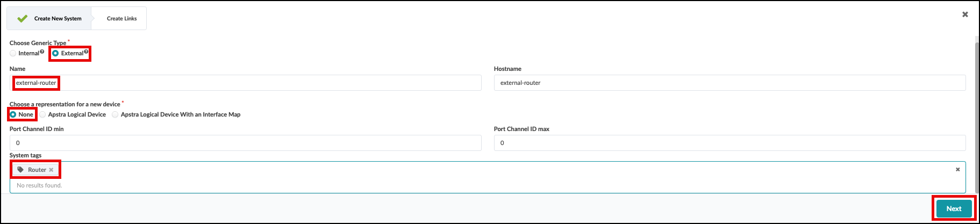Click help icon next to External option
The height and width of the screenshot is (224, 980).
(86, 52)
